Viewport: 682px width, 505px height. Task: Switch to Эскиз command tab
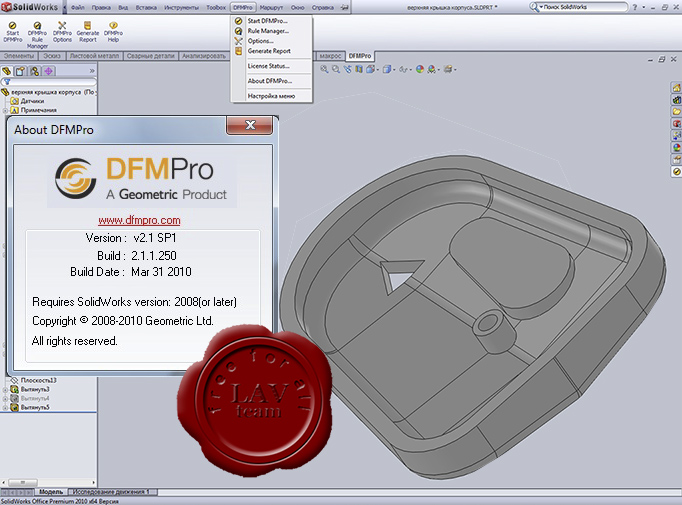tap(52, 56)
